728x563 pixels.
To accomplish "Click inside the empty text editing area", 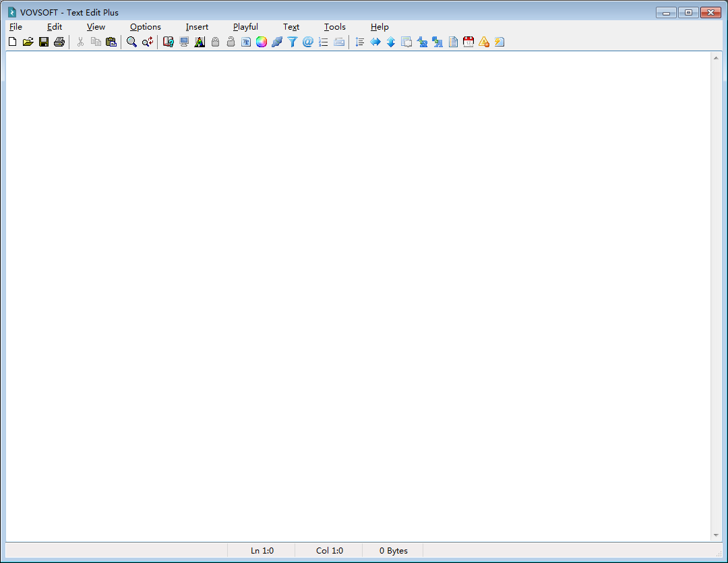I will [x=357, y=296].
